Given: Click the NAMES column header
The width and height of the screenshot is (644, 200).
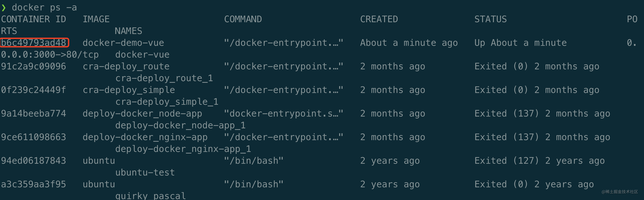Looking at the screenshot, I should point(128,31).
